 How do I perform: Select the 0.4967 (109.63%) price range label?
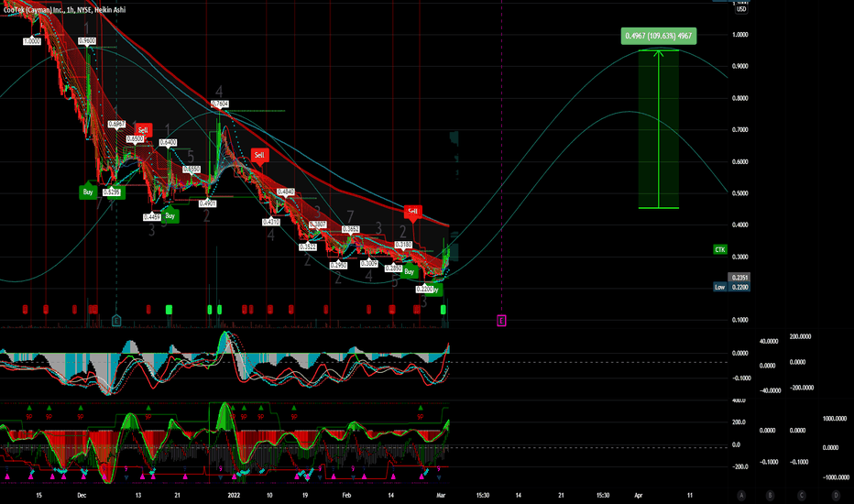pyautogui.click(x=659, y=36)
